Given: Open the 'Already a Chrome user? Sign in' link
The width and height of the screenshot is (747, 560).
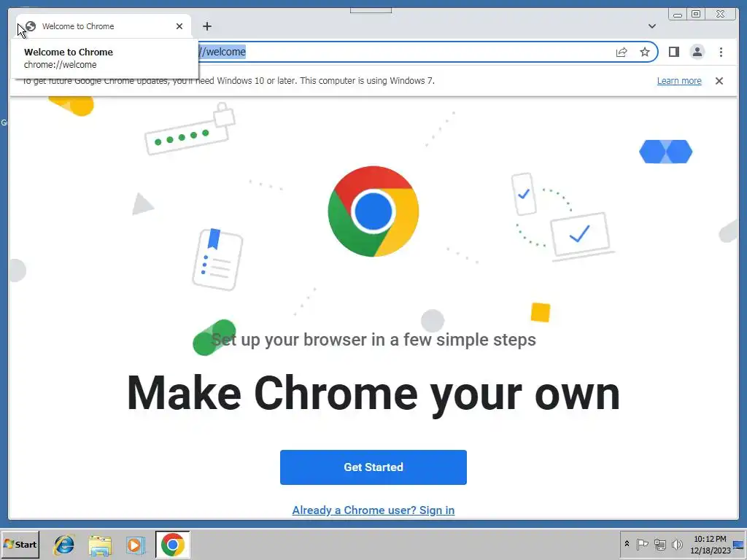Looking at the screenshot, I should tap(373, 510).
